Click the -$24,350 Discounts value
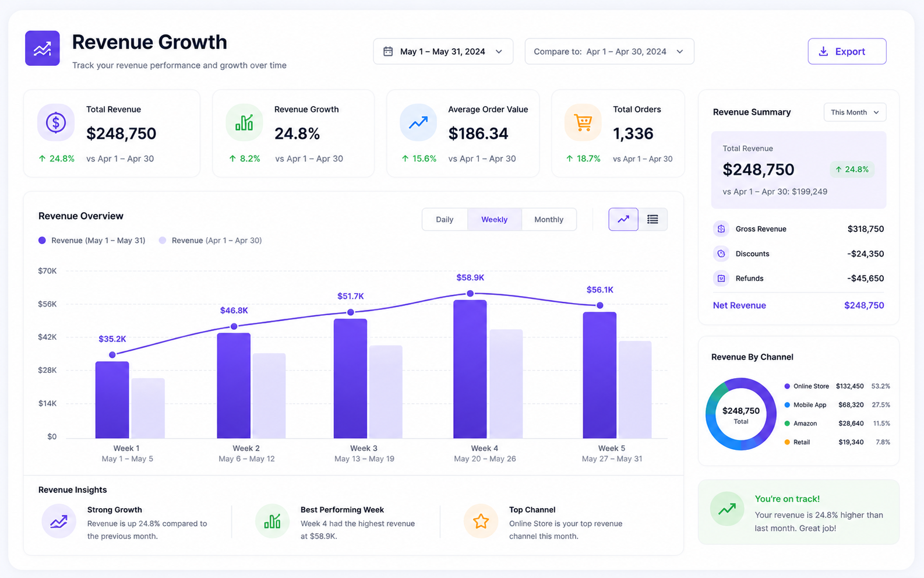 pos(866,253)
